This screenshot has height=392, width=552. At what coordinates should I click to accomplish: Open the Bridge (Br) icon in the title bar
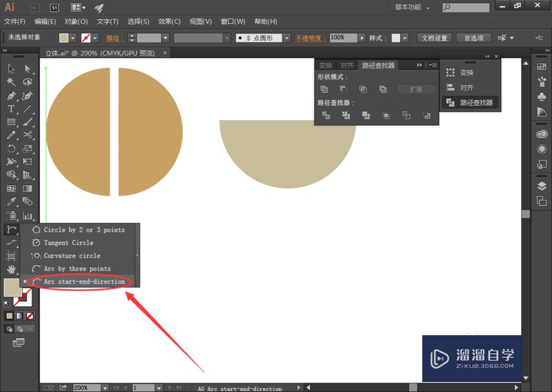(35, 7)
